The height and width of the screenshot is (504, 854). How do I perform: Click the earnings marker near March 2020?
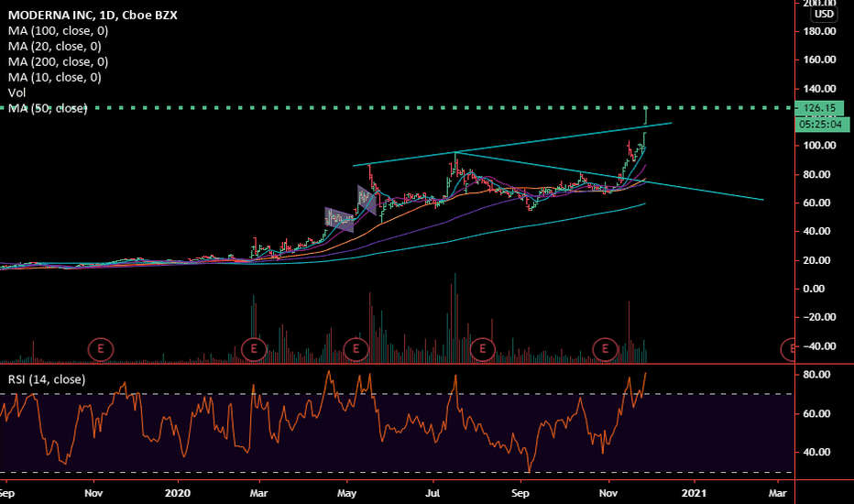click(253, 348)
